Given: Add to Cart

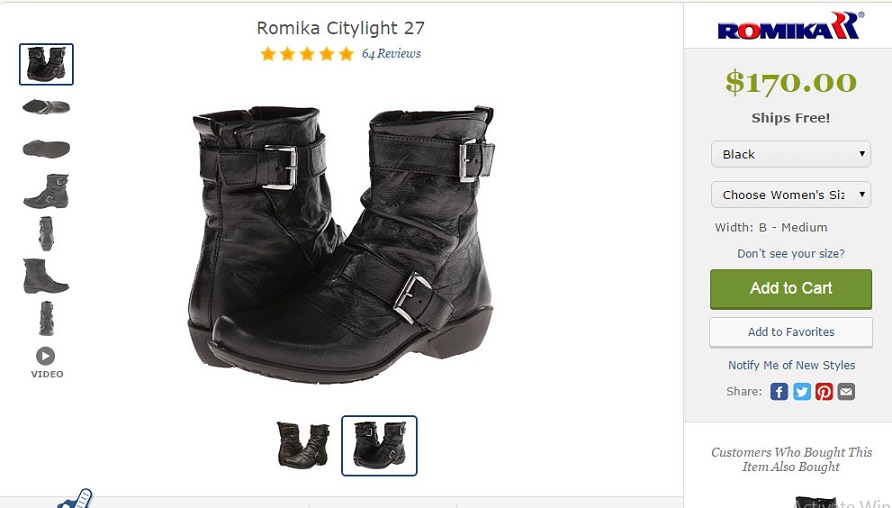Looking at the screenshot, I should (790, 289).
